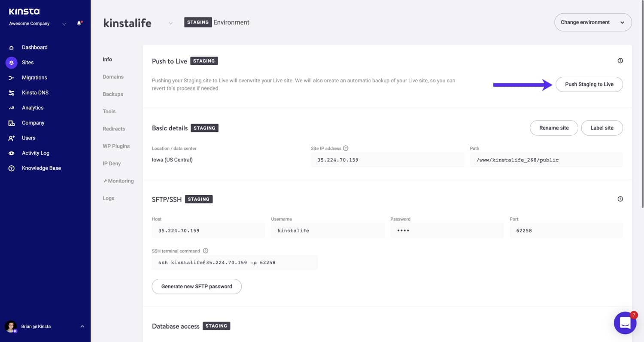
Task: Open the chat support widget
Action: 625,323
